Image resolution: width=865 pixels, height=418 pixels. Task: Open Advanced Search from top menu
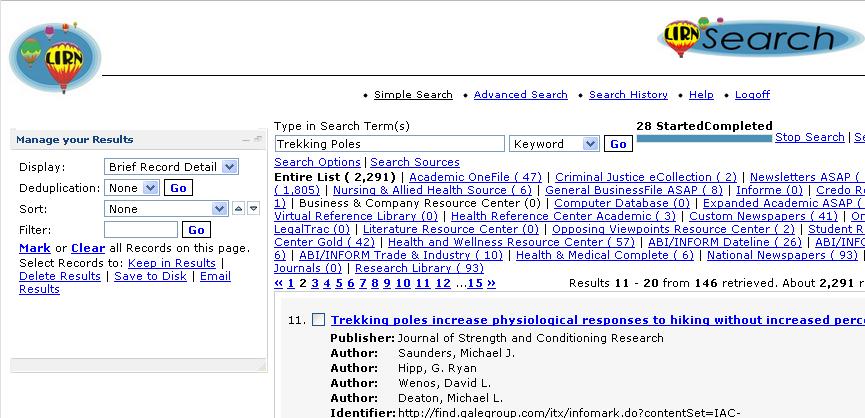click(x=520, y=95)
